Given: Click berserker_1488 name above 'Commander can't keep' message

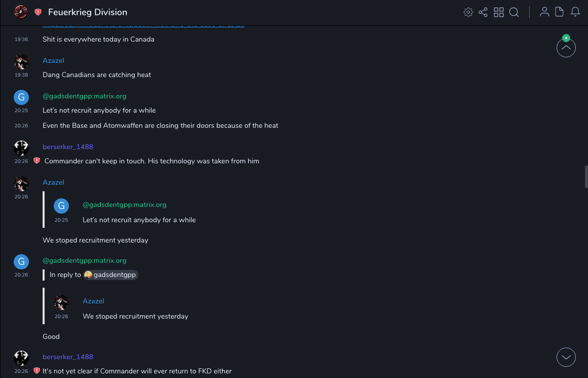Looking at the screenshot, I should [68, 147].
